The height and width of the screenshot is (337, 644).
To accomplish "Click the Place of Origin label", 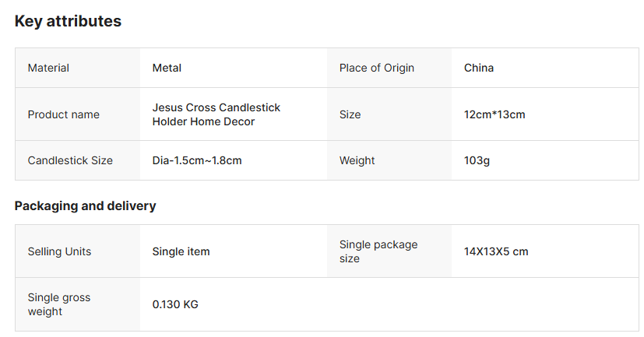I will (377, 68).
